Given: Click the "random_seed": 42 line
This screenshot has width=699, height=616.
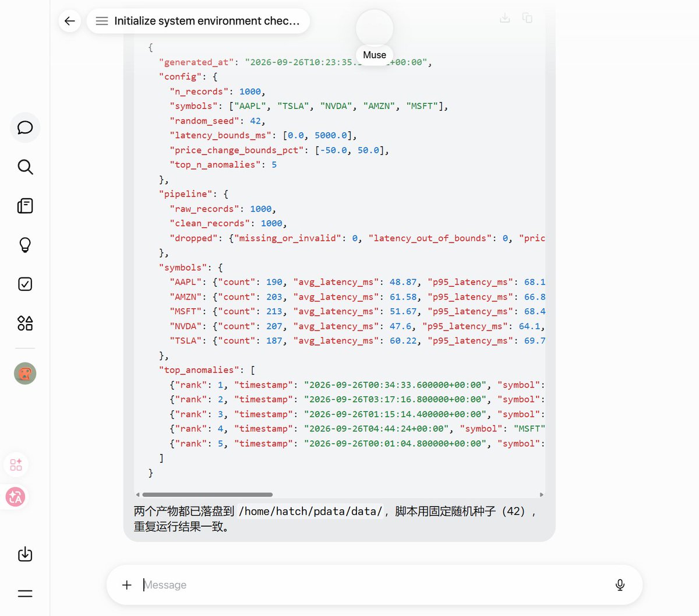Looking at the screenshot, I should 218,121.
